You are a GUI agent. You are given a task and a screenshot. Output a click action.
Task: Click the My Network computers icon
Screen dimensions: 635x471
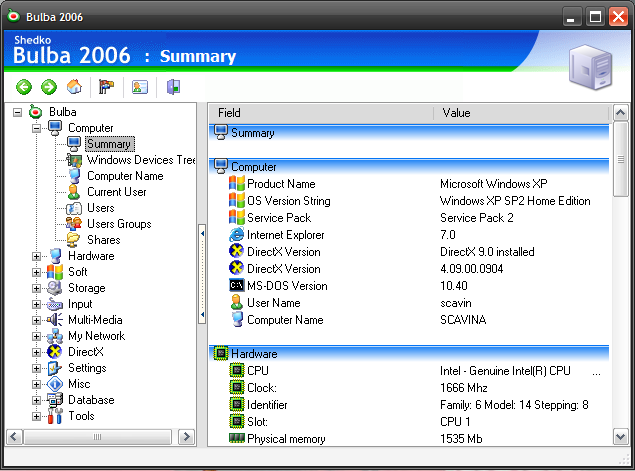click(55, 336)
